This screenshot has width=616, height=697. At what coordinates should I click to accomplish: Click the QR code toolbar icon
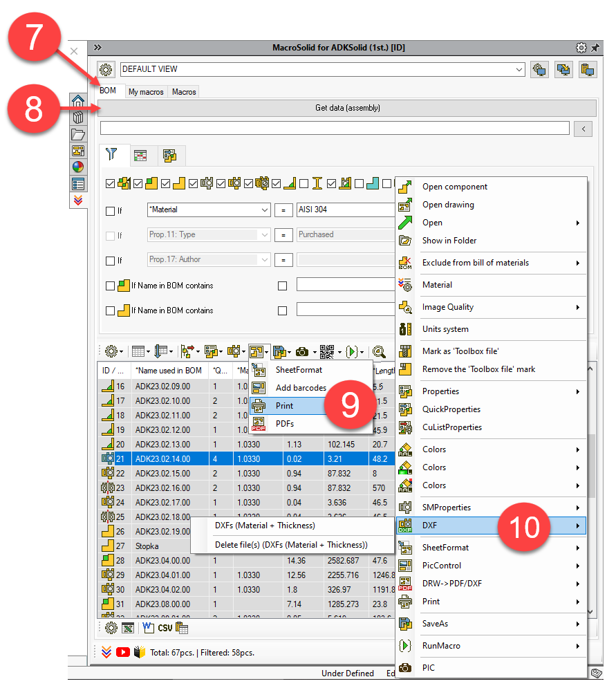pyautogui.click(x=326, y=352)
